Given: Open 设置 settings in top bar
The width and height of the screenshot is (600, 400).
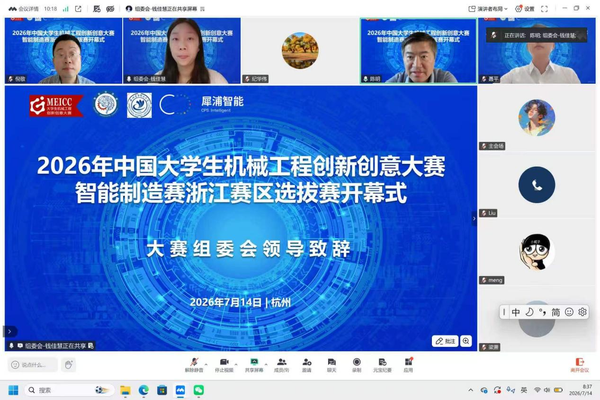Looking at the screenshot, I should tap(525, 9).
